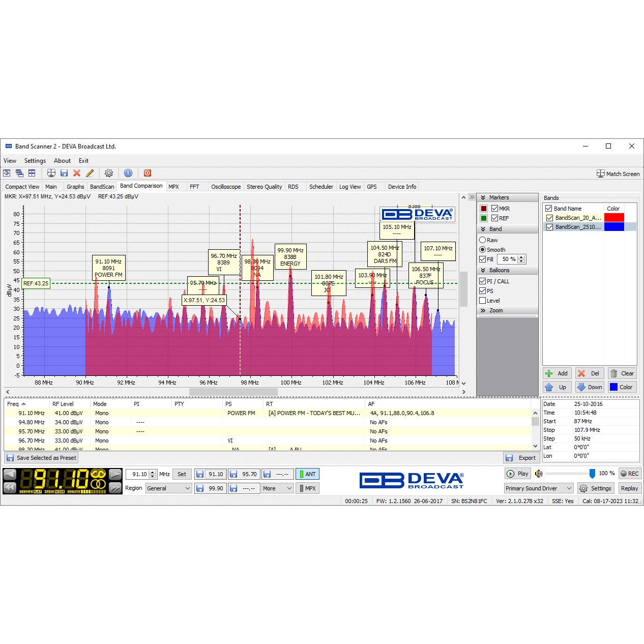
Task: Click the red X delete icon in toolbar
Action: [77, 173]
